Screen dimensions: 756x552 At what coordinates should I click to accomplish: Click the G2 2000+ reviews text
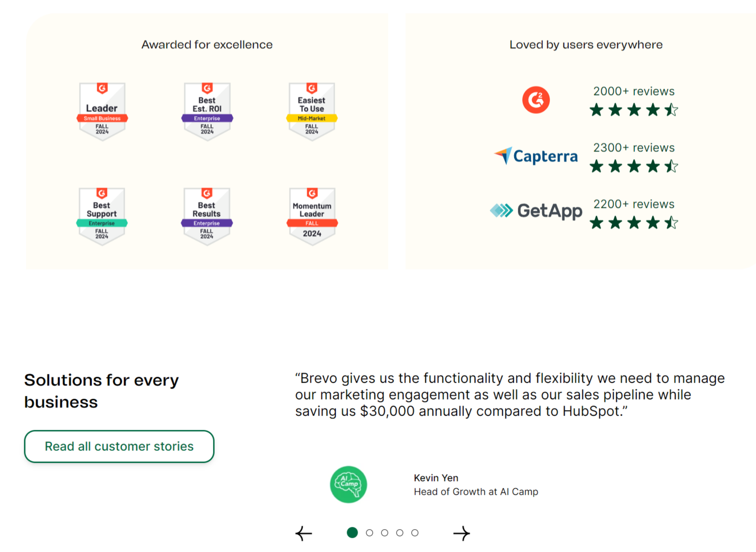pos(634,91)
